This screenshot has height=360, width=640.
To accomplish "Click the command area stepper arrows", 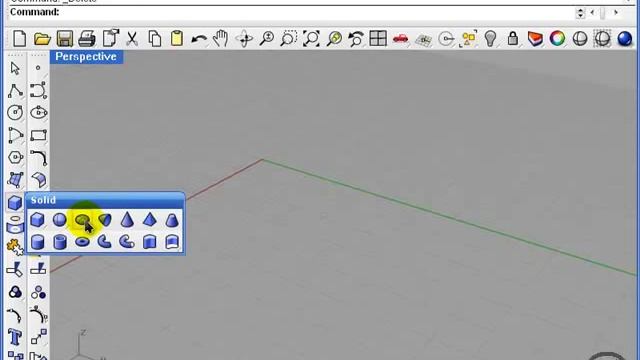I will [x=580, y=13].
